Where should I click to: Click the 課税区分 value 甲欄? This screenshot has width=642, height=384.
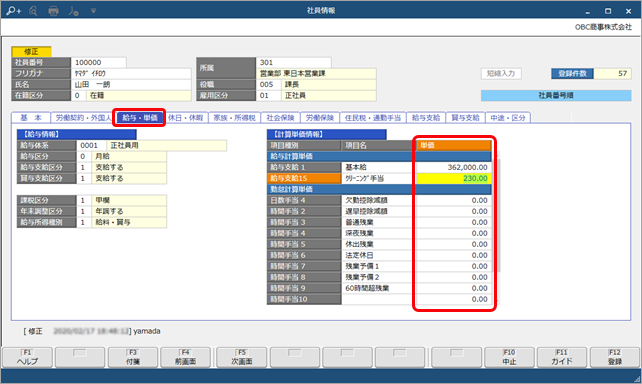129,200
